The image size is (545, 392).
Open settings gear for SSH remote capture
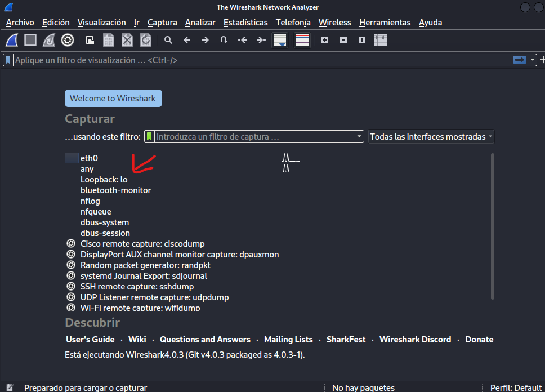tap(71, 286)
